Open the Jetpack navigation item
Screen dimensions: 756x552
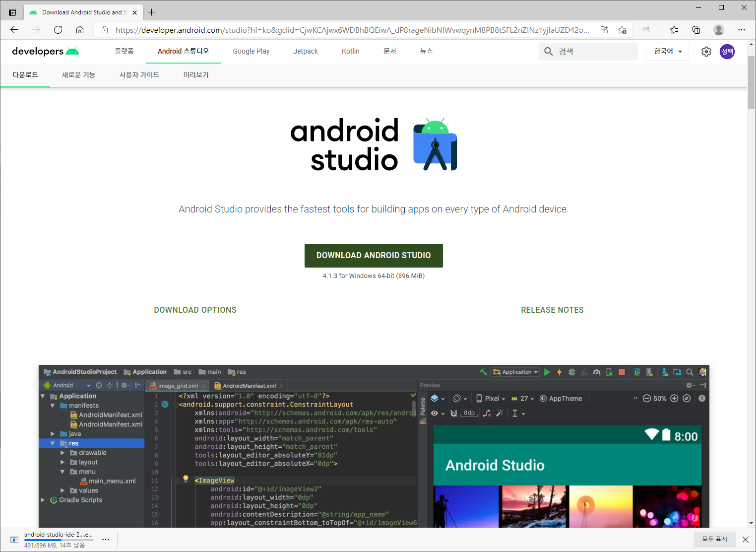306,51
